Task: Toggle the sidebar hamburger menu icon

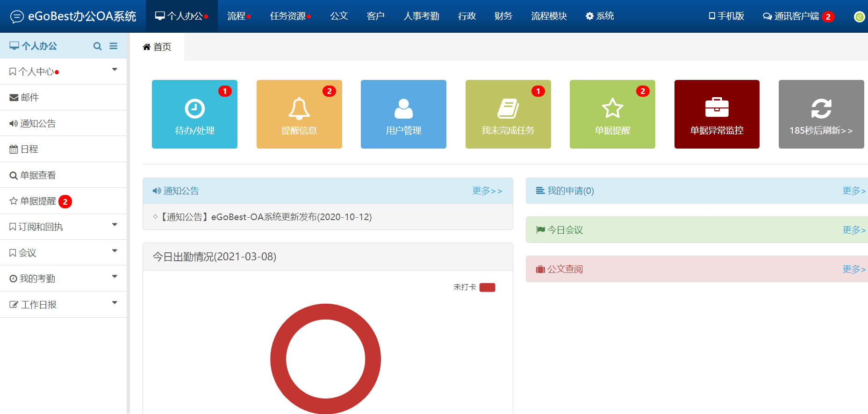Action: [x=114, y=46]
